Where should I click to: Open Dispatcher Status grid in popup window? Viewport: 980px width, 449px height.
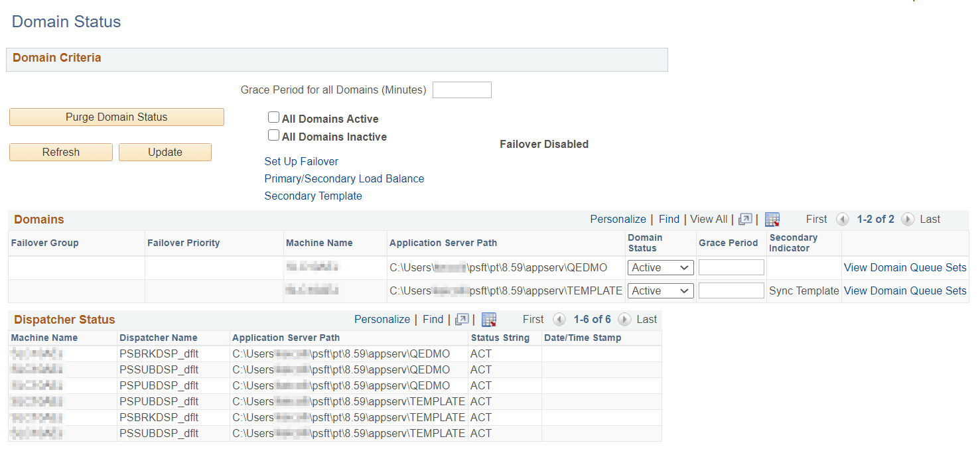(x=462, y=319)
